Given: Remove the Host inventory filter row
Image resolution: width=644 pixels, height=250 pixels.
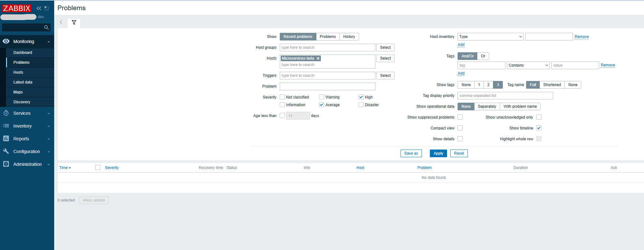Looking at the screenshot, I should point(582,37).
